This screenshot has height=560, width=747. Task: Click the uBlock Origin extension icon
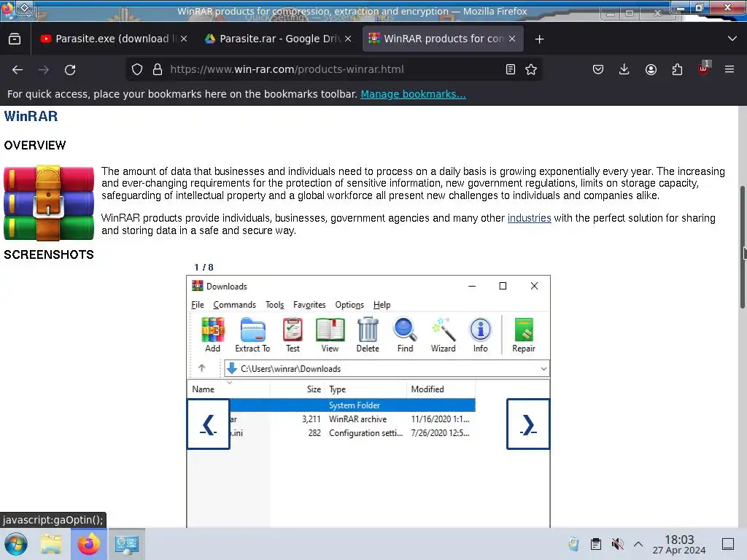pyautogui.click(x=704, y=69)
